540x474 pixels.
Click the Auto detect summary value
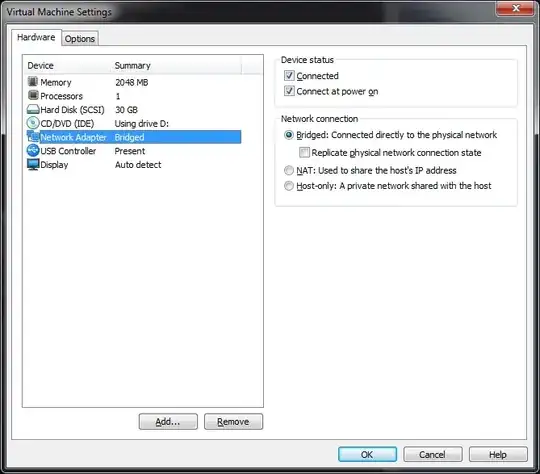(x=138, y=165)
